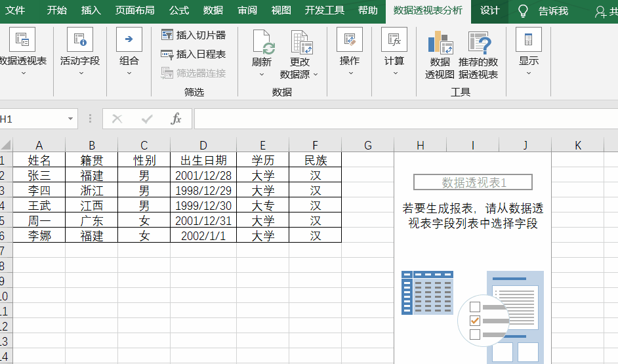Image resolution: width=618 pixels, height=364 pixels.
Task: Click header cell 姓名
Action: (39, 160)
